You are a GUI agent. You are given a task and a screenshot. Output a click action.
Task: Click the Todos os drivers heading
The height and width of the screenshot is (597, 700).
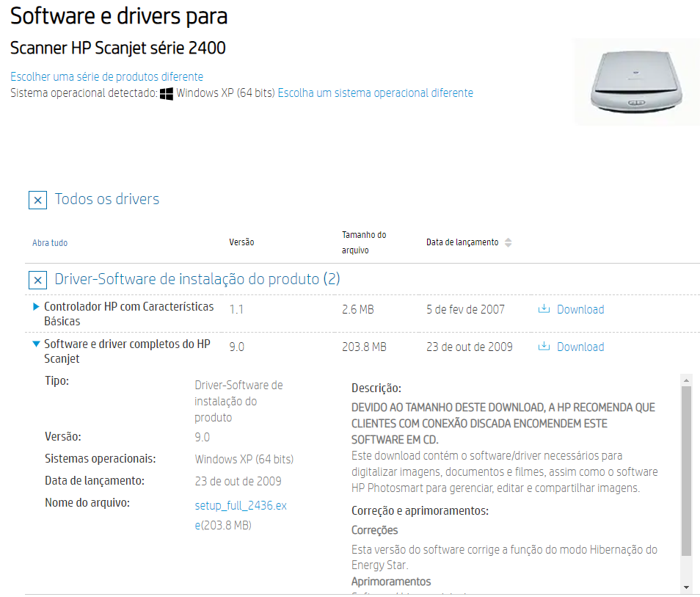pos(107,199)
